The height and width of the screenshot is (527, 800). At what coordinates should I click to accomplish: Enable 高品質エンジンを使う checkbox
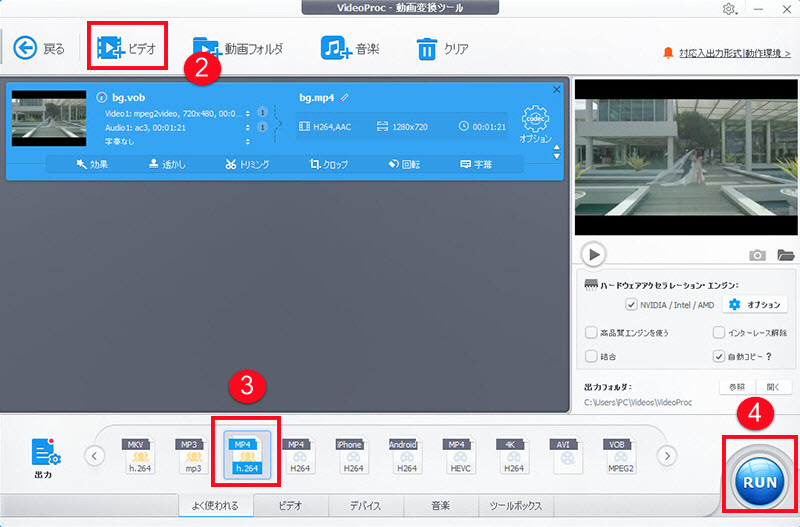pyautogui.click(x=591, y=332)
